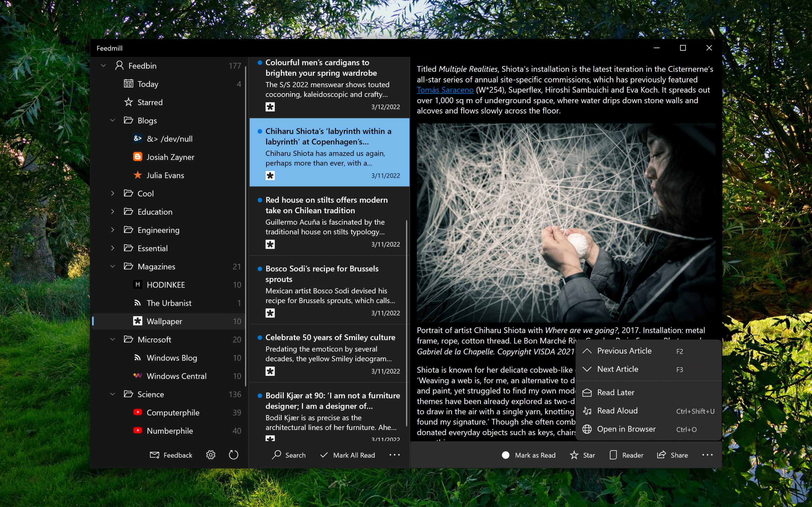Open search in the article list
Image resolution: width=812 pixels, height=507 pixels.
coord(288,455)
